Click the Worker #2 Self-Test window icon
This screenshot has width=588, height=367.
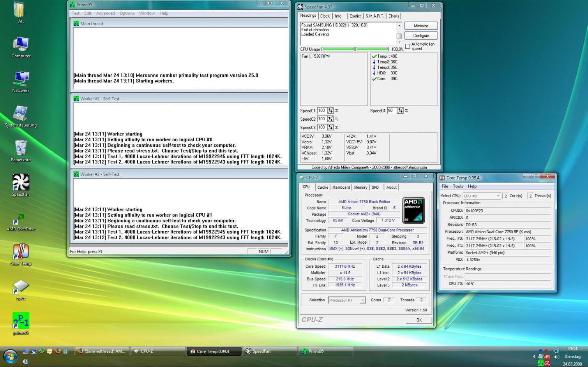coord(76,174)
